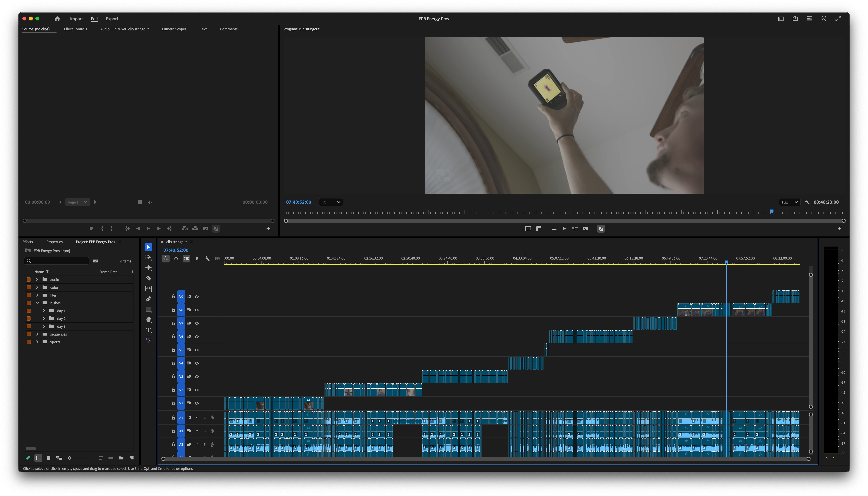Image resolution: width=868 pixels, height=496 pixels.
Task: Hide track V9 with eye toggle
Action: (x=197, y=297)
